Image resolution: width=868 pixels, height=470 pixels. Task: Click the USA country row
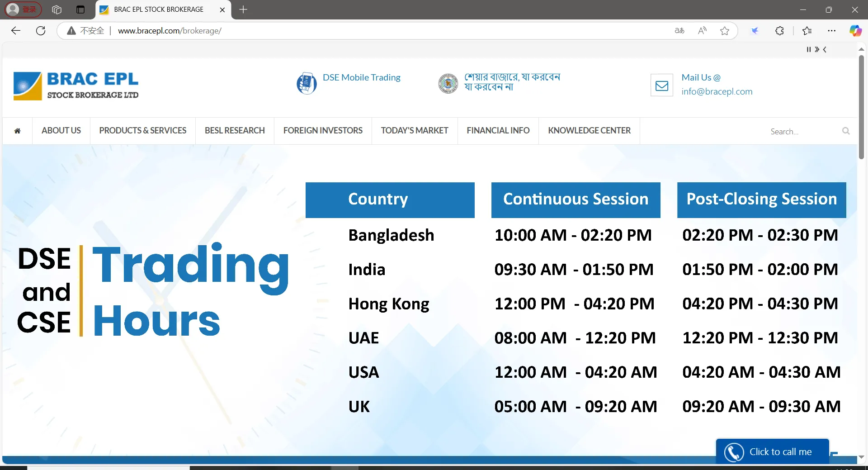364,372
